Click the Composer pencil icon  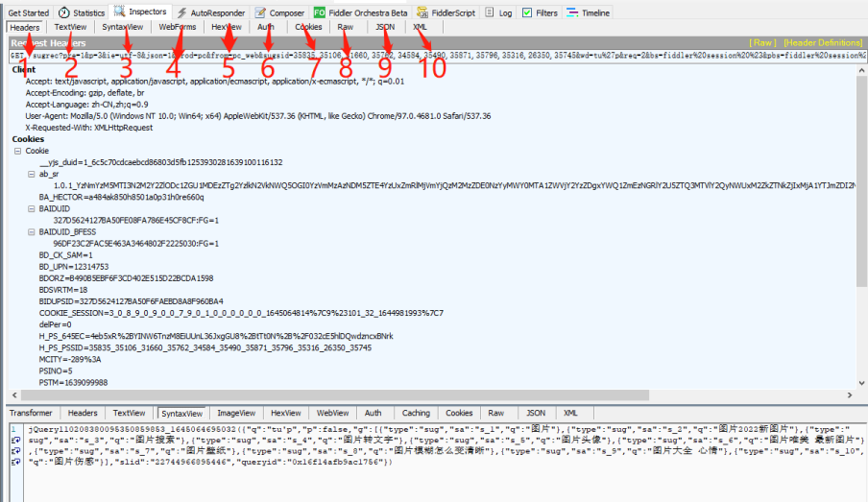260,12
